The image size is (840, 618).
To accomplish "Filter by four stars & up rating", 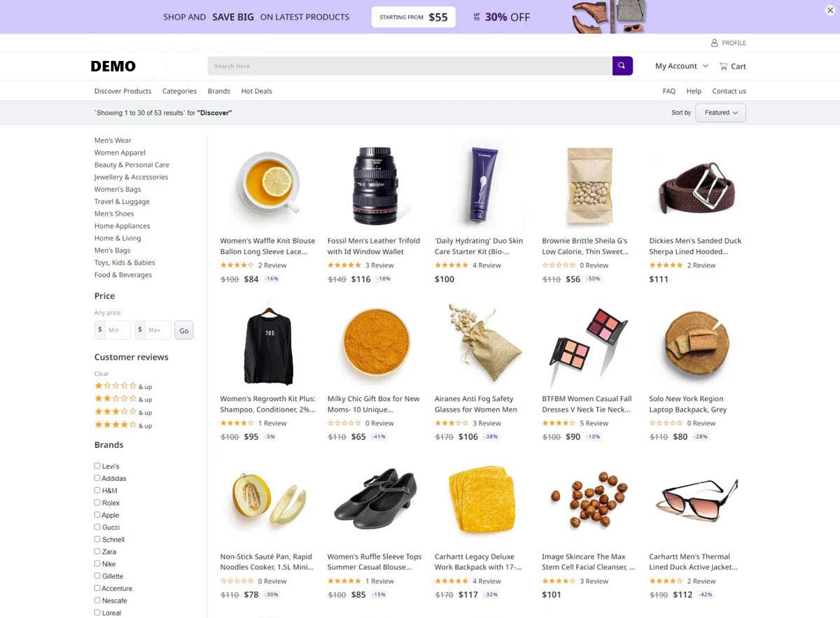I will pyautogui.click(x=123, y=425).
